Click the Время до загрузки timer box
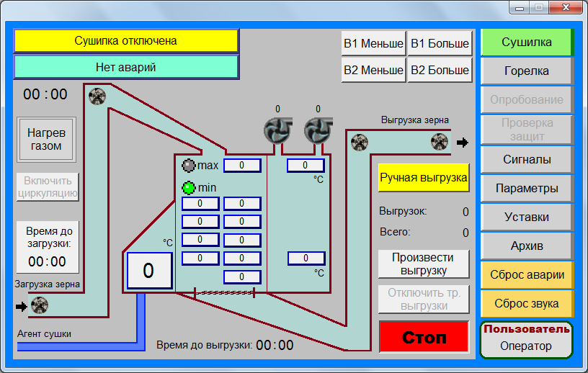Screen dimensions: 588x373 point(48,247)
